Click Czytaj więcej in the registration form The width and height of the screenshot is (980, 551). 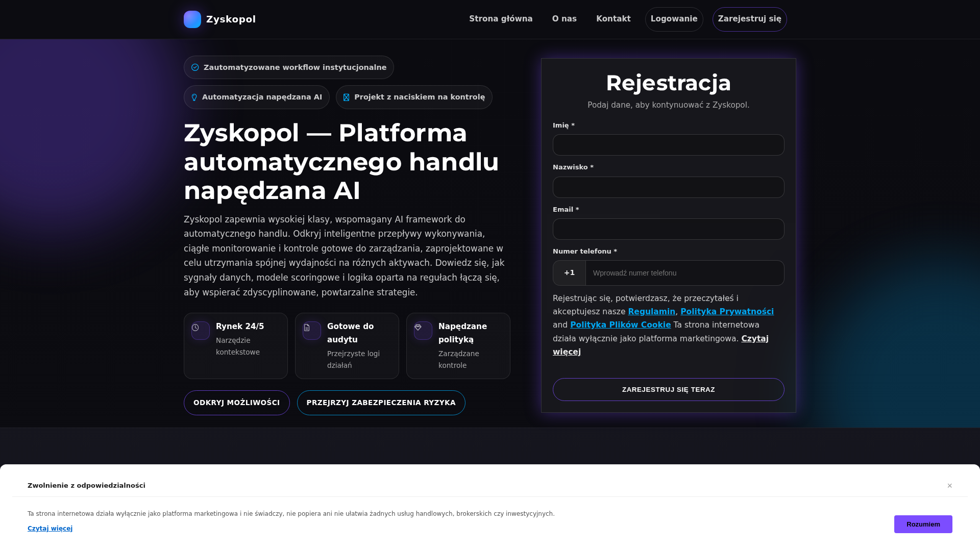(x=660, y=345)
